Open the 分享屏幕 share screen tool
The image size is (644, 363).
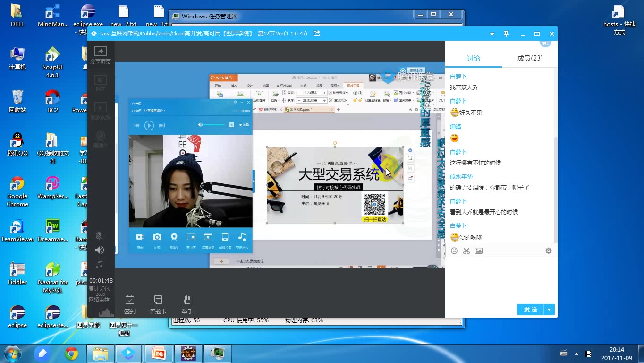point(100,55)
